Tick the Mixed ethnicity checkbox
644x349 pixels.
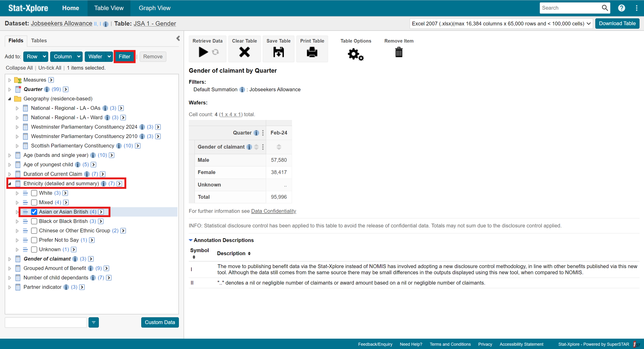[34, 203]
